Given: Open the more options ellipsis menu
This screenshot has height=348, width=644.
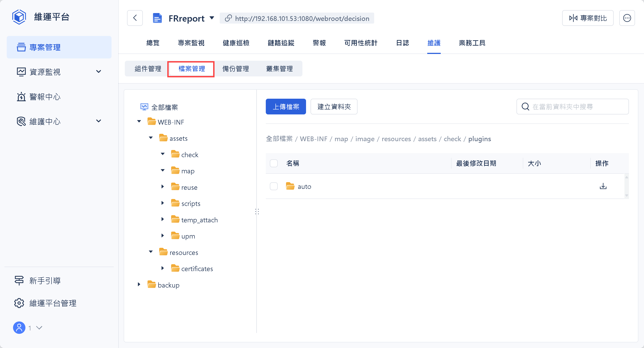Looking at the screenshot, I should pyautogui.click(x=627, y=18).
